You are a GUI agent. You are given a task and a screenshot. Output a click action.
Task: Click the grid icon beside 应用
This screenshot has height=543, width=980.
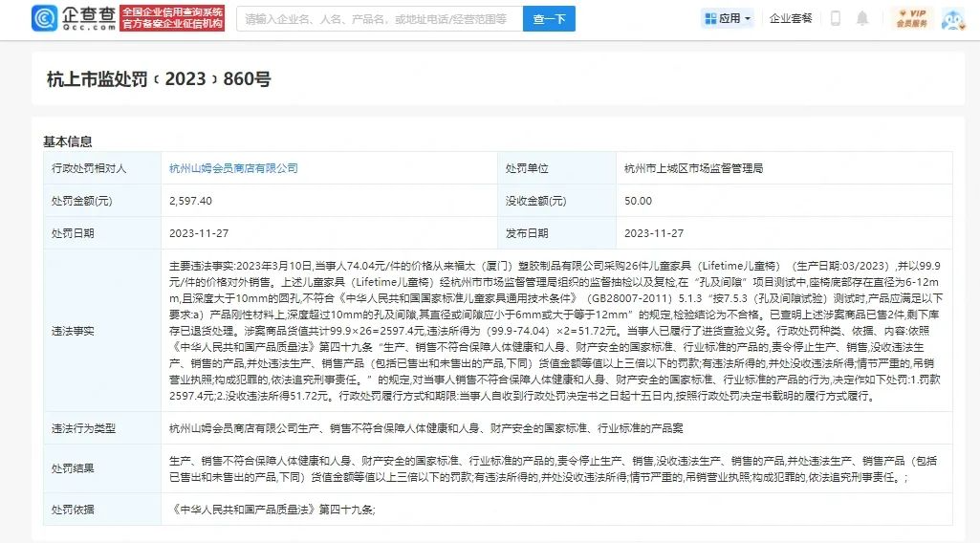point(710,18)
